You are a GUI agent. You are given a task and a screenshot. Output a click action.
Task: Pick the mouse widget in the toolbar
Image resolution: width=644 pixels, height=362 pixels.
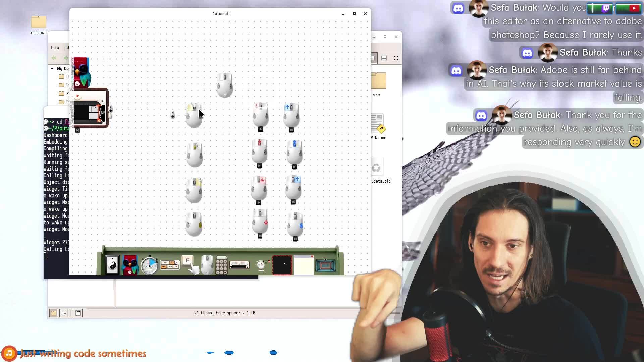pyautogui.click(x=207, y=265)
